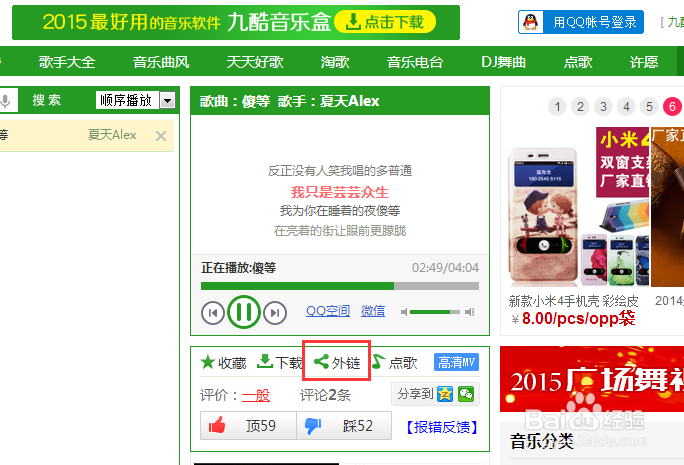
Task: Select ad page 6
Action: [x=672, y=106]
